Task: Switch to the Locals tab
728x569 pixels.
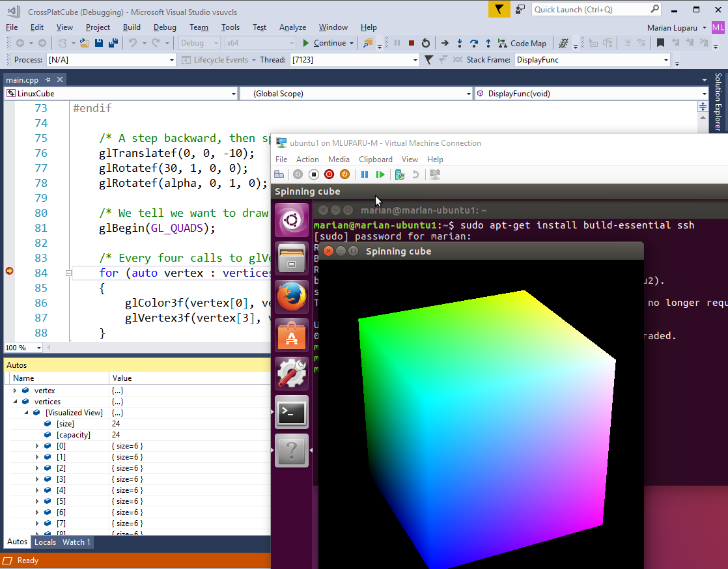Action: tap(45, 542)
